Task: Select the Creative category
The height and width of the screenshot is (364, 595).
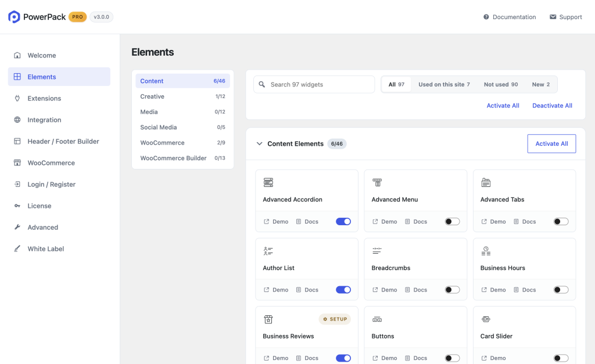Action: tap(182, 96)
